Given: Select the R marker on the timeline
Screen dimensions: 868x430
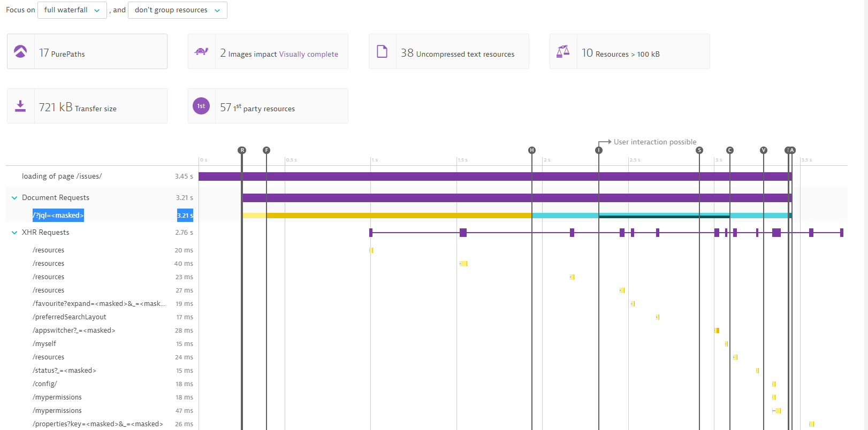Looking at the screenshot, I should (242, 150).
